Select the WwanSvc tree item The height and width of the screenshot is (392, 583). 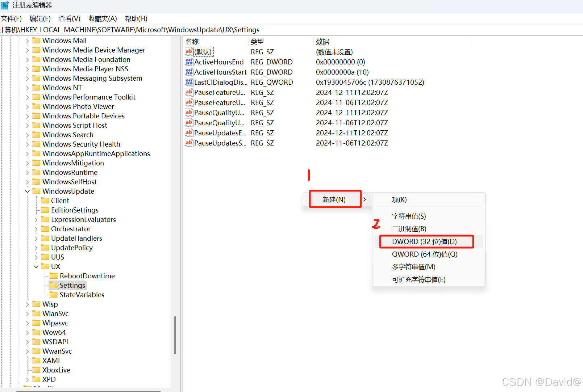click(57, 351)
